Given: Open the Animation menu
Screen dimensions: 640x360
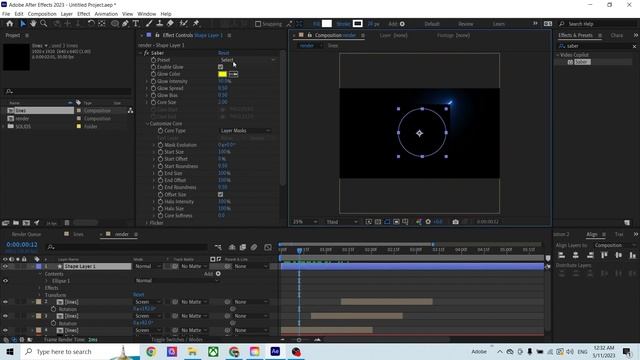Looking at the screenshot, I should pos(106,14).
